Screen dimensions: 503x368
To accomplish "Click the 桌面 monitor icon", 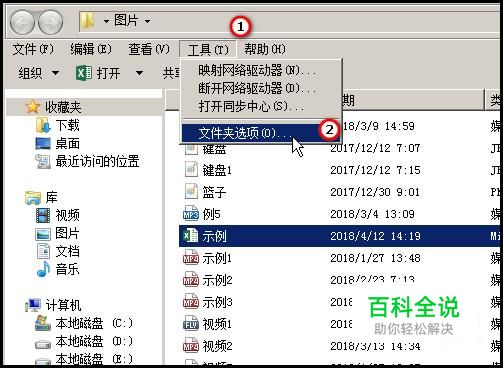I will click(43, 144).
